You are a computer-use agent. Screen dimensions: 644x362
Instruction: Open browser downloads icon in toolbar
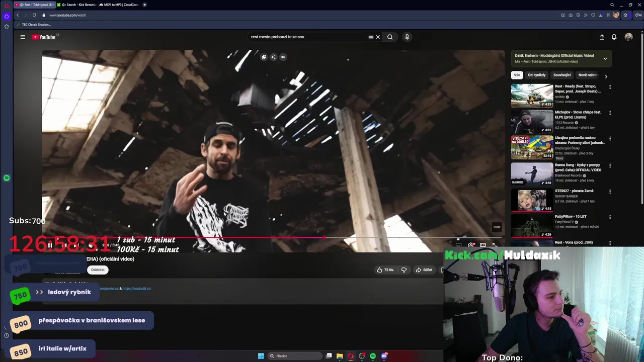pyautogui.click(x=601, y=15)
